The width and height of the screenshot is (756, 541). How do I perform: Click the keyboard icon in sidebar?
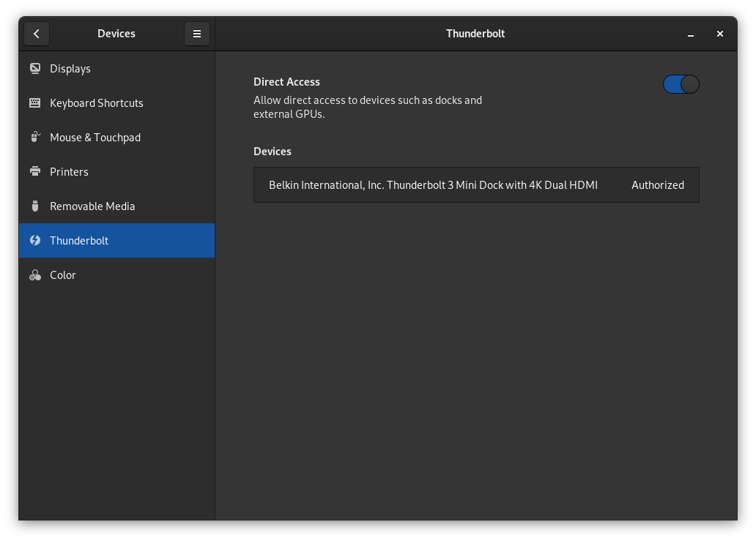[x=34, y=103]
